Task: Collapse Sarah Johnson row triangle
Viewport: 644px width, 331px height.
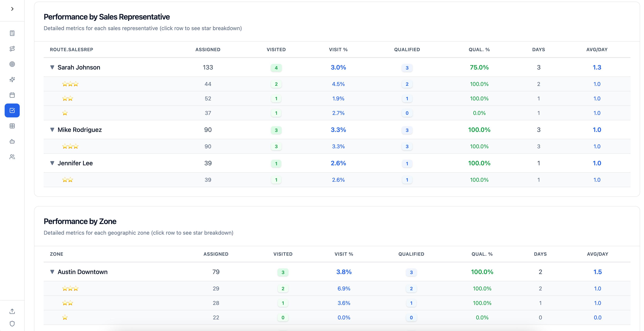Action: [52, 67]
